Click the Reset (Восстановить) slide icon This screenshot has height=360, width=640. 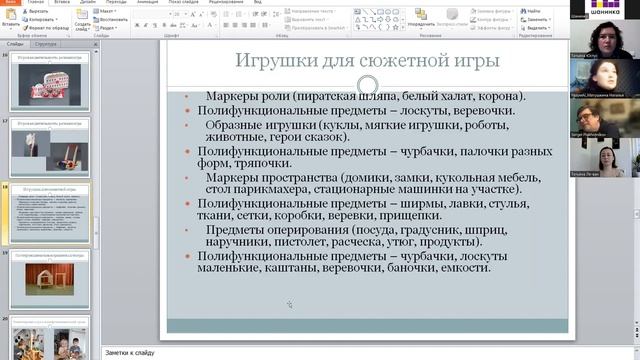(96, 20)
